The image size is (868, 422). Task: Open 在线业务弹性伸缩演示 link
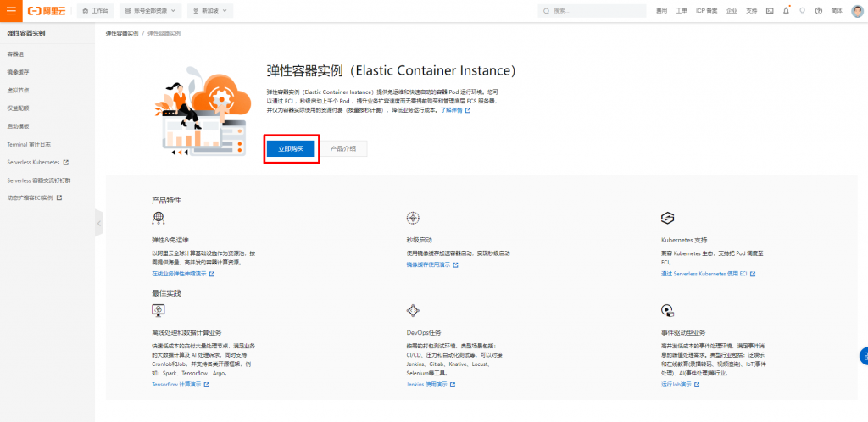[183, 274]
